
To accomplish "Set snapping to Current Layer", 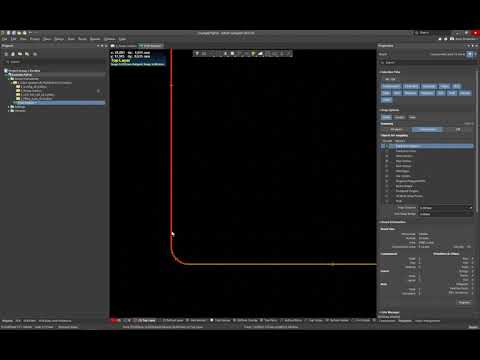I will click(427, 129).
